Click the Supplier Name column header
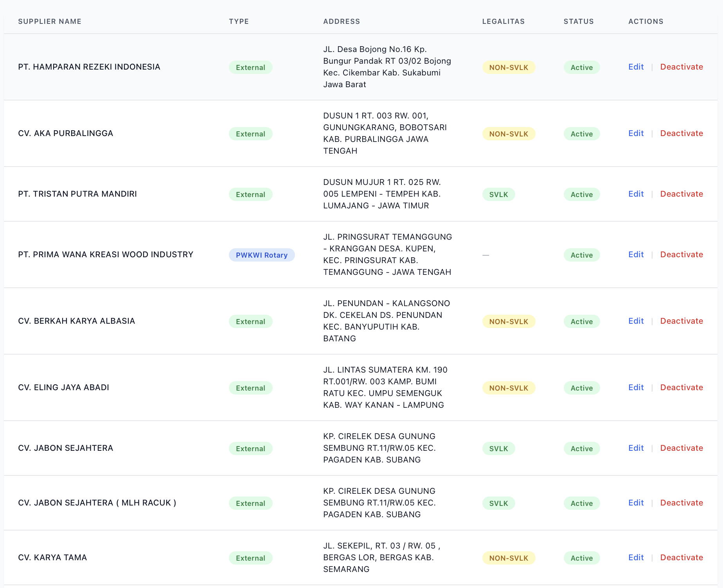Viewport: 723px width, 588px height. pyautogui.click(x=50, y=22)
